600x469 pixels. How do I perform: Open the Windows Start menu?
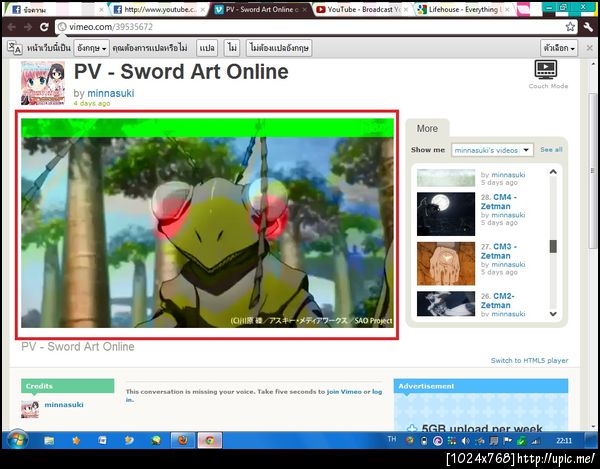point(17,440)
